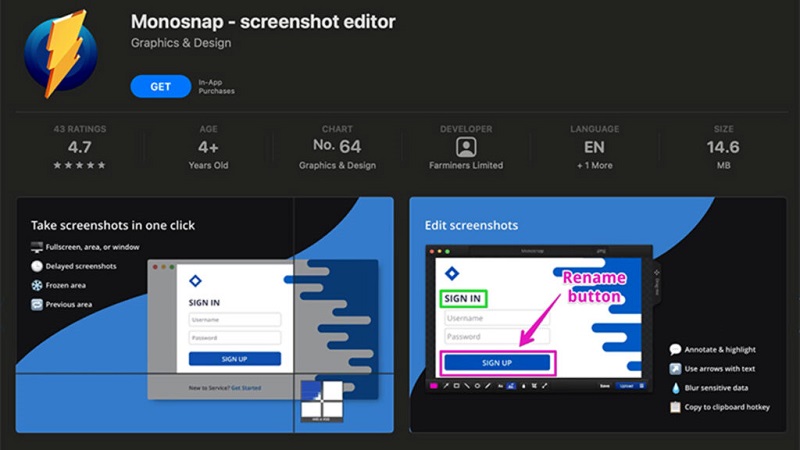This screenshot has width=800, height=450.
Task: Click the icon beside 'Previous area'
Action: (x=37, y=305)
